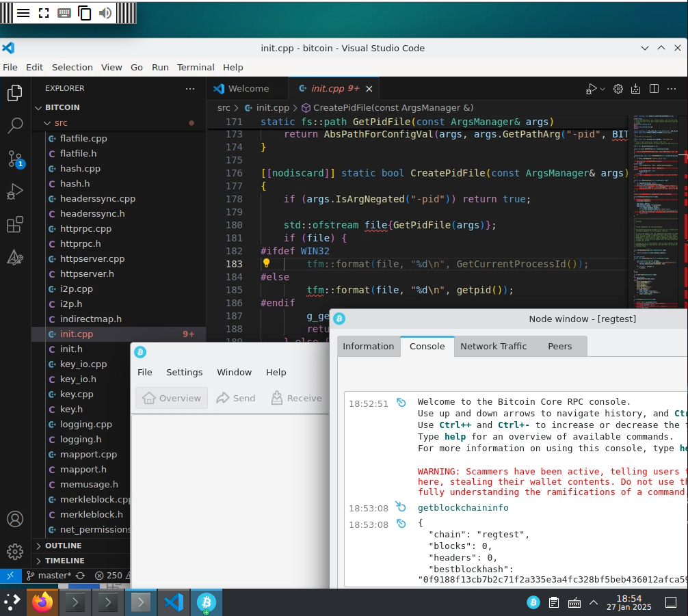Click the code minimap on editor's right
Screen dimensions: 688x616
pos(657,205)
